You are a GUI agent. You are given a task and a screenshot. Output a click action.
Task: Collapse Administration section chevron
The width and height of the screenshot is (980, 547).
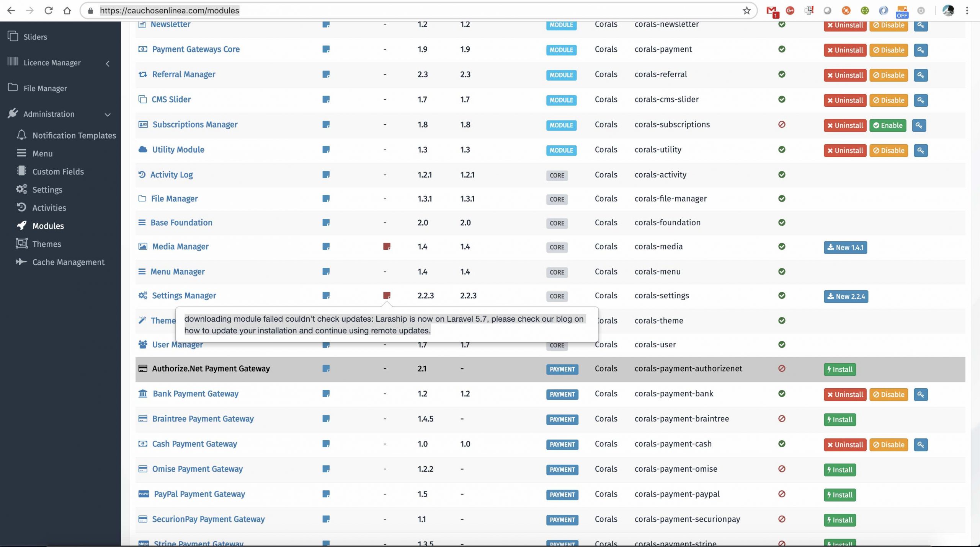108,114
